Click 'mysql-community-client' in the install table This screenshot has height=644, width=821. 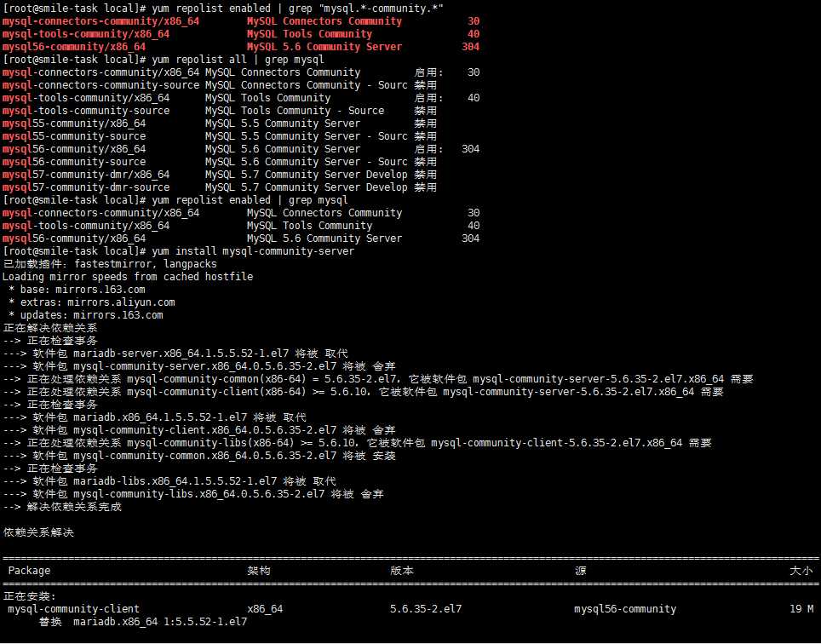(74, 609)
